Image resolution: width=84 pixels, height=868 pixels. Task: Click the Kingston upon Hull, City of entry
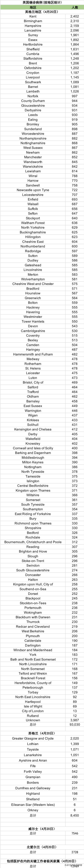(33, 584)
